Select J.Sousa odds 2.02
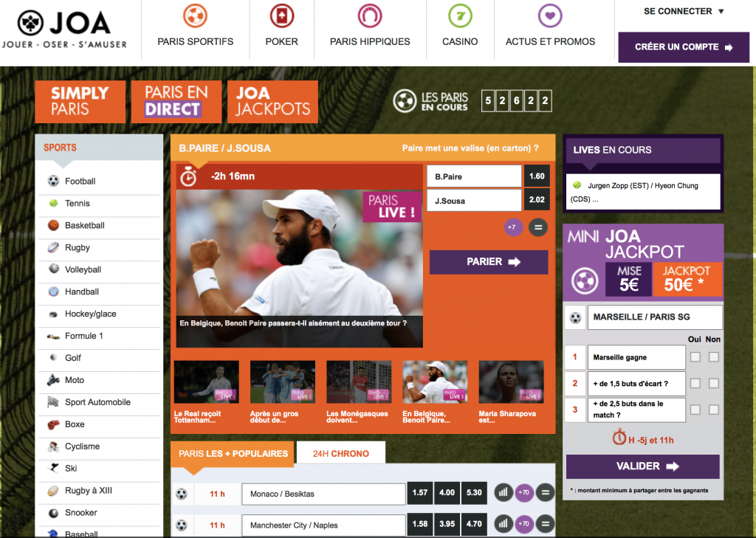Screen dimensions: 756x538 (x=536, y=199)
